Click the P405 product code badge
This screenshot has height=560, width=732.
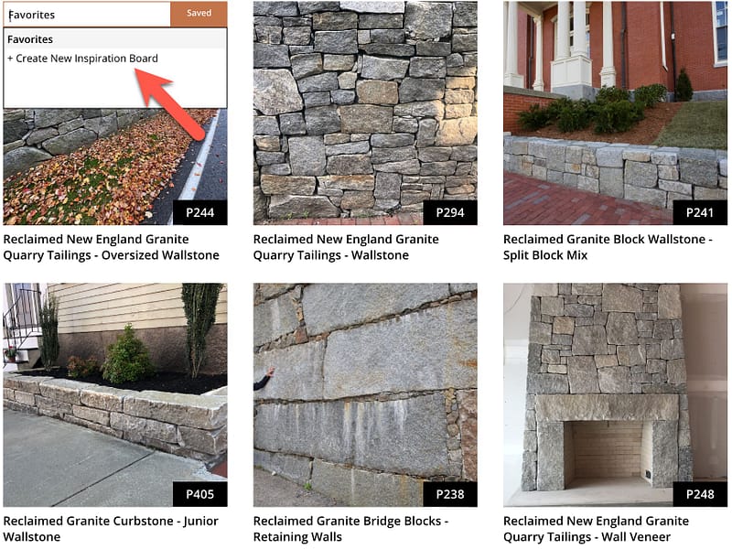pos(199,495)
